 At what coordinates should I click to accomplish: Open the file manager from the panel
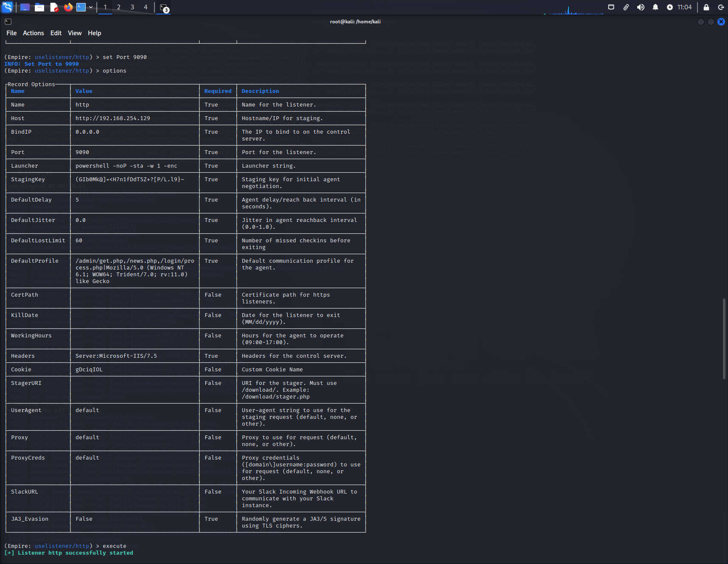tap(39, 7)
